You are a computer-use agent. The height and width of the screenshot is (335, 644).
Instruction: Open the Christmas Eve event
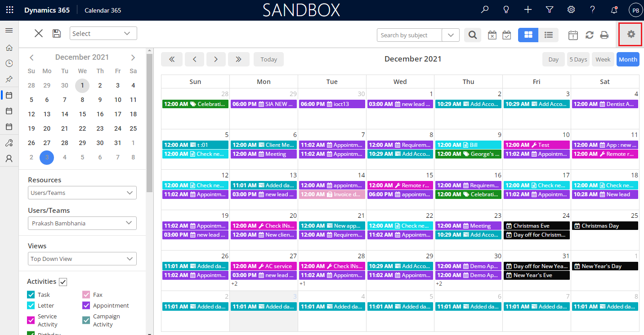pyautogui.click(x=537, y=226)
